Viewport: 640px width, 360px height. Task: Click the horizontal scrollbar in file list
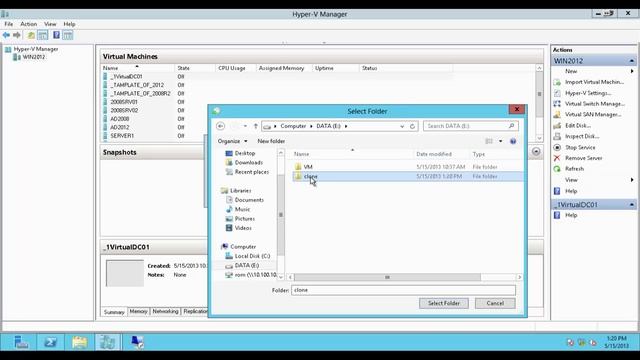point(387,277)
